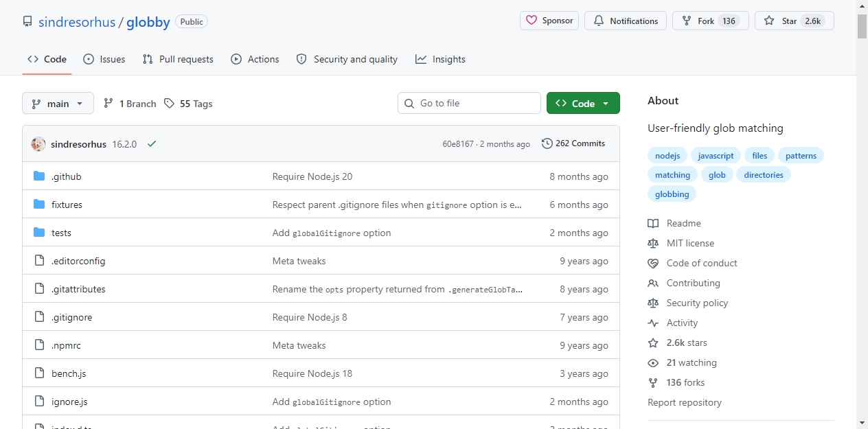The width and height of the screenshot is (868, 429).
Task: Click sindresorhus avatar thumbnail
Action: point(38,144)
